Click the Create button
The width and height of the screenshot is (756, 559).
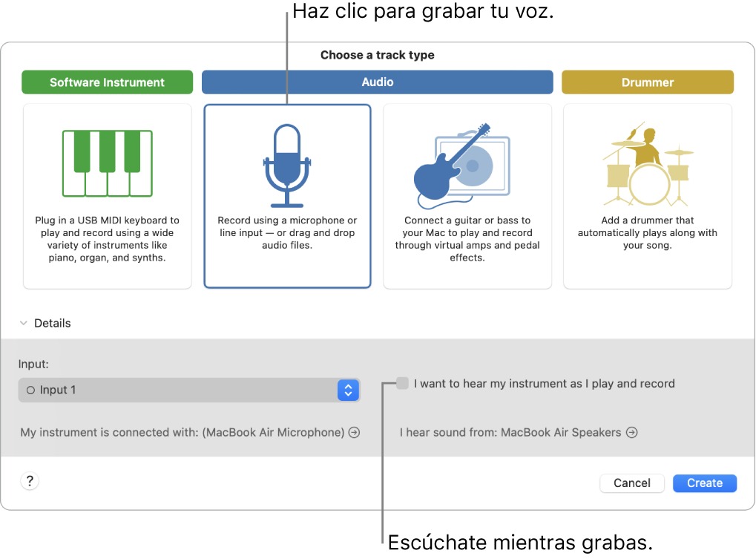703,483
